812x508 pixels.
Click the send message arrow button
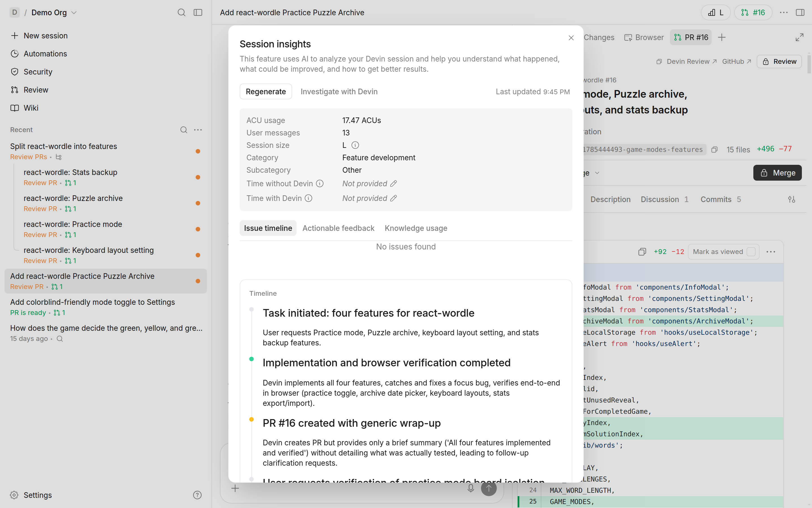[489, 488]
